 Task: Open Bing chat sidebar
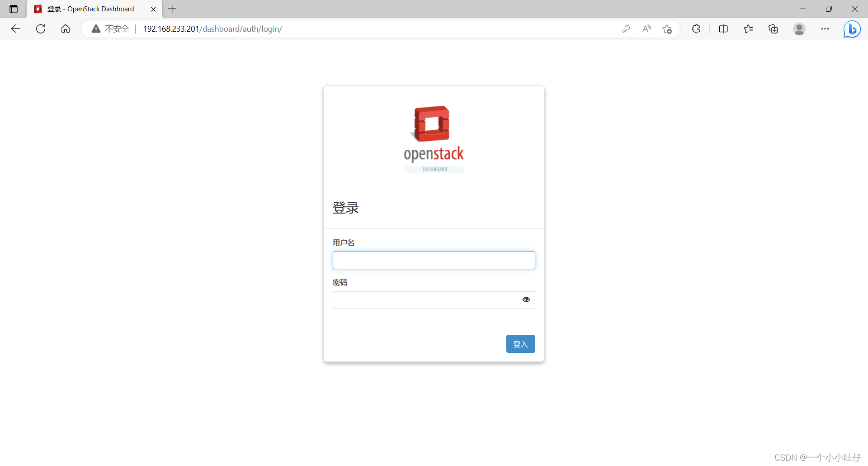coord(852,29)
